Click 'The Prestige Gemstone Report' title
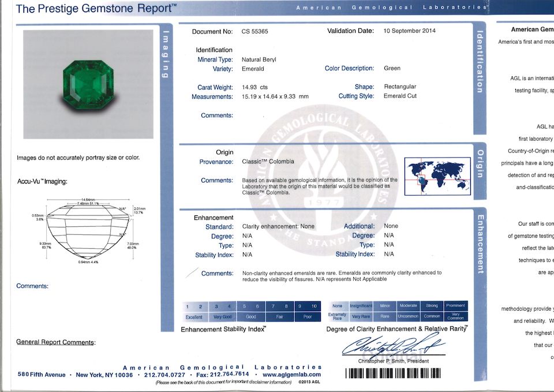Viewport: 554px width, 392px height. pos(96,9)
